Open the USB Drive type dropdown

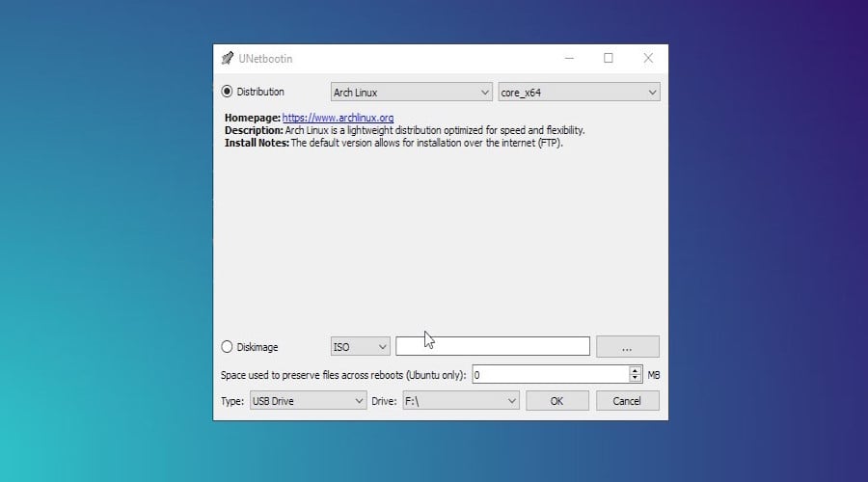[x=308, y=401]
